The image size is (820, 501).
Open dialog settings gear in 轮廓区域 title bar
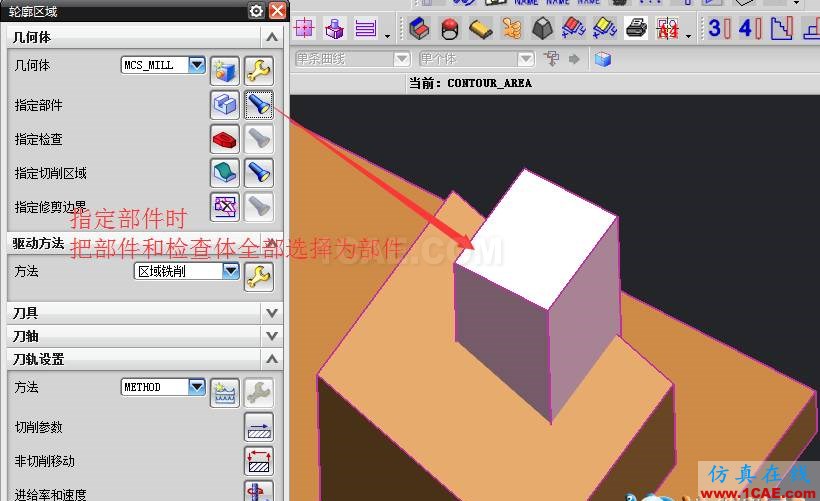point(256,10)
